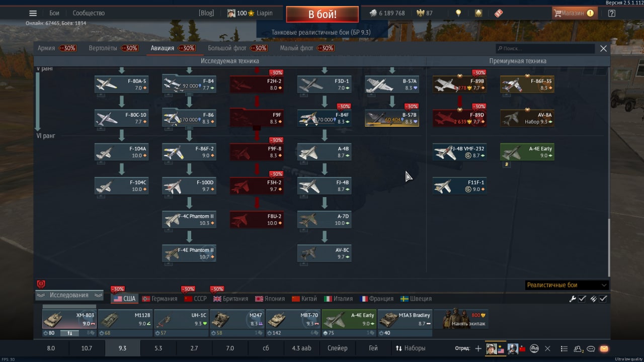Switch to Большой флот tab

[x=227, y=48]
